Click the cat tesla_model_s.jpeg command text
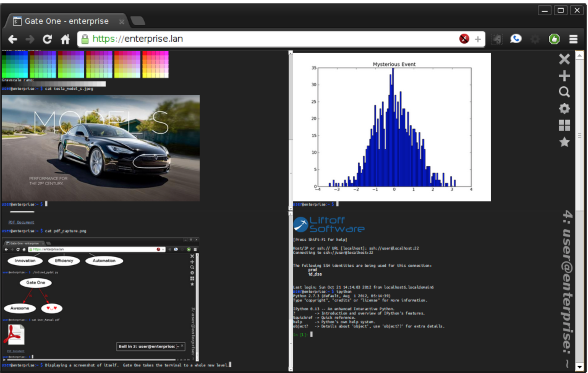 click(69, 89)
